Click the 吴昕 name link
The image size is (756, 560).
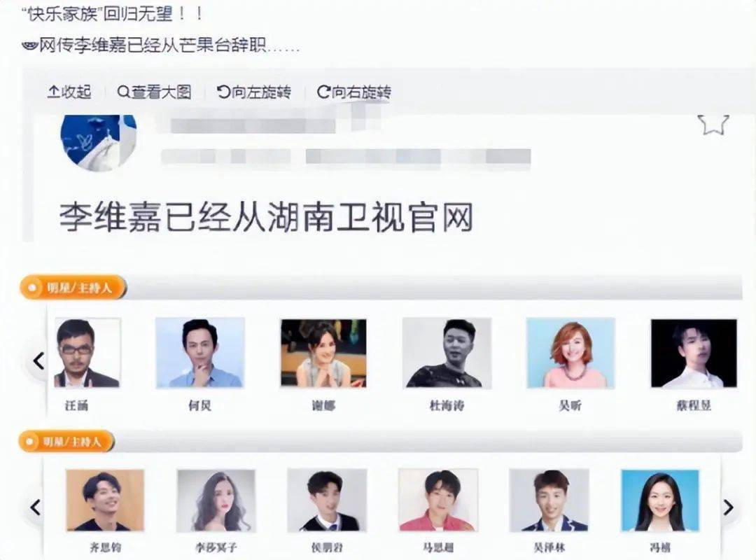[570, 406]
